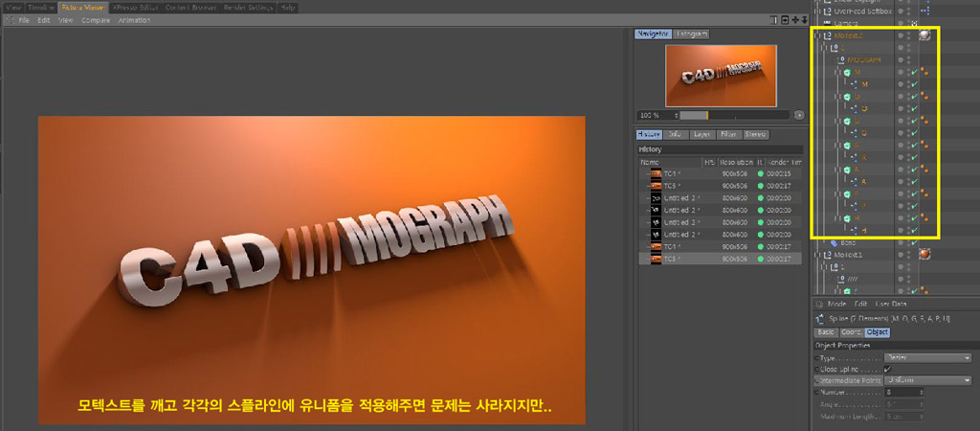Select the Extrude object icon for letter R
The image size is (980, 431).
point(847,146)
